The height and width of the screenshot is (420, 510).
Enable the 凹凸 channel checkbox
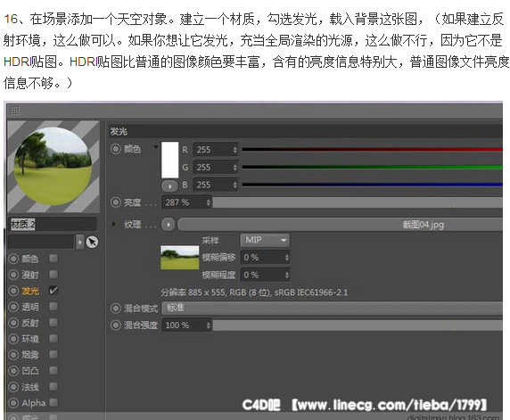(53, 370)
